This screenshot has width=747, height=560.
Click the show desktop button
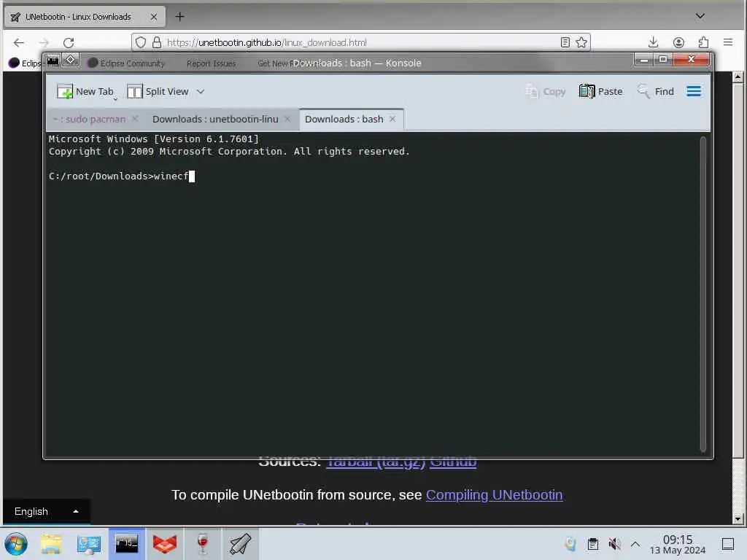[728, 544]
